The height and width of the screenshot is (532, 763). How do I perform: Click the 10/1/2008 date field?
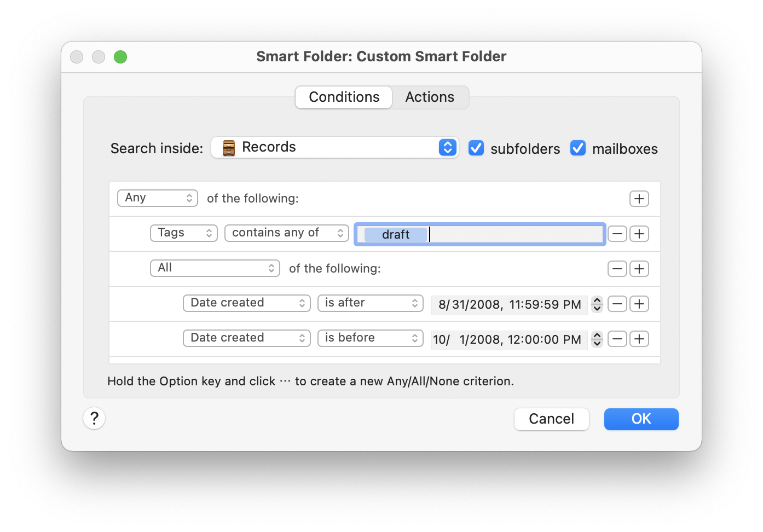[509, 339]
